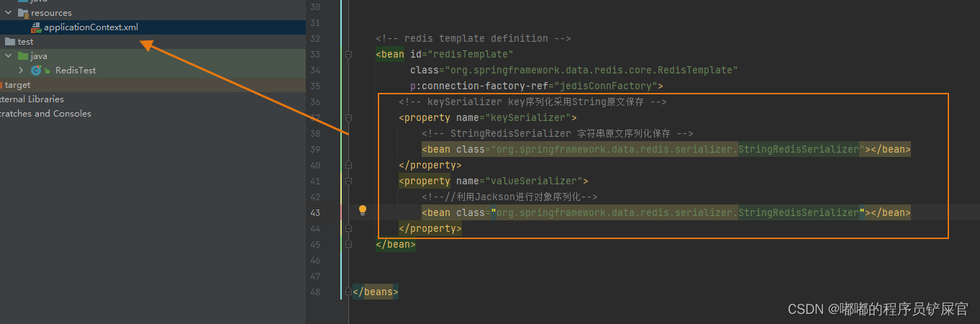Click the fold end marker on line 44

348,229
